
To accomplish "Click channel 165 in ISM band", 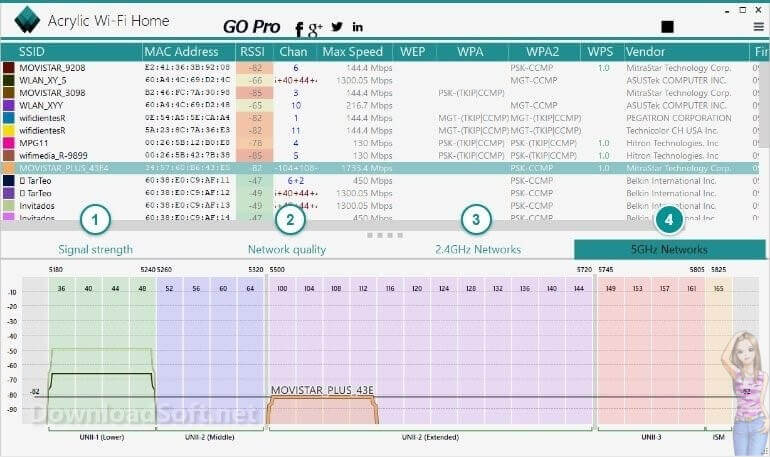I will click(718, 289).
